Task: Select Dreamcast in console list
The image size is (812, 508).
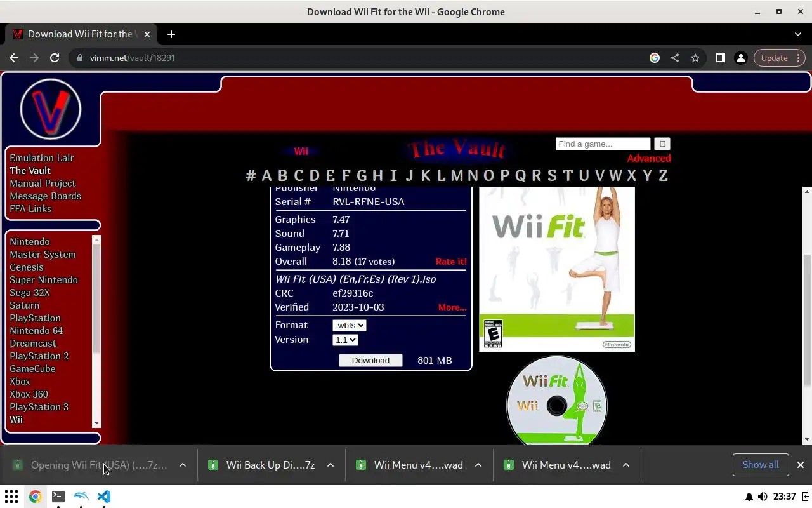Action: (33, 344)
